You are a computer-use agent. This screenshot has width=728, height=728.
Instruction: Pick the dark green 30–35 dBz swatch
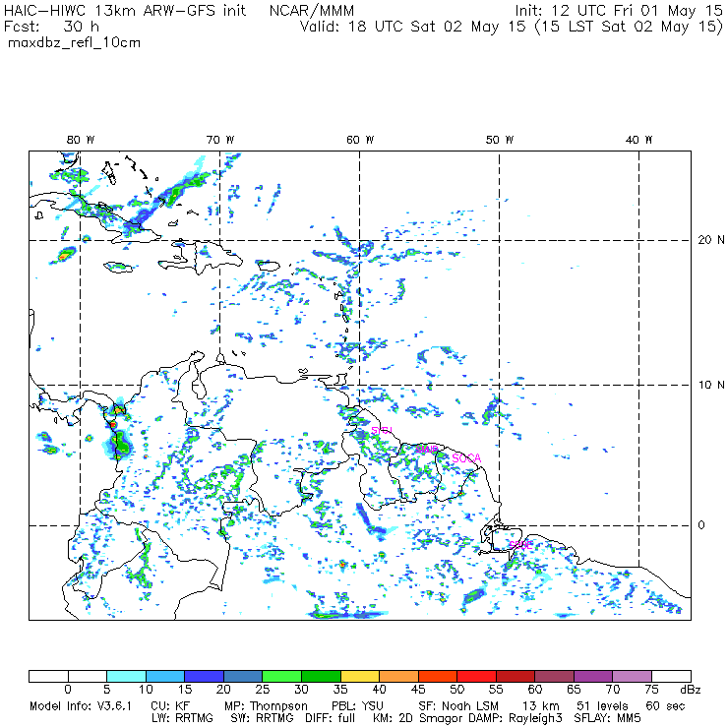[321, 676]
